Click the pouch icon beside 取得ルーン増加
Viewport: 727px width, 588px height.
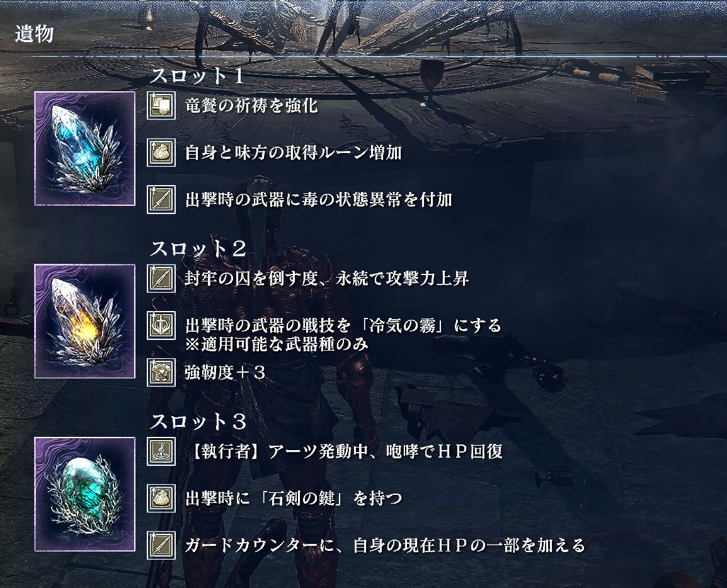point(161,152)
